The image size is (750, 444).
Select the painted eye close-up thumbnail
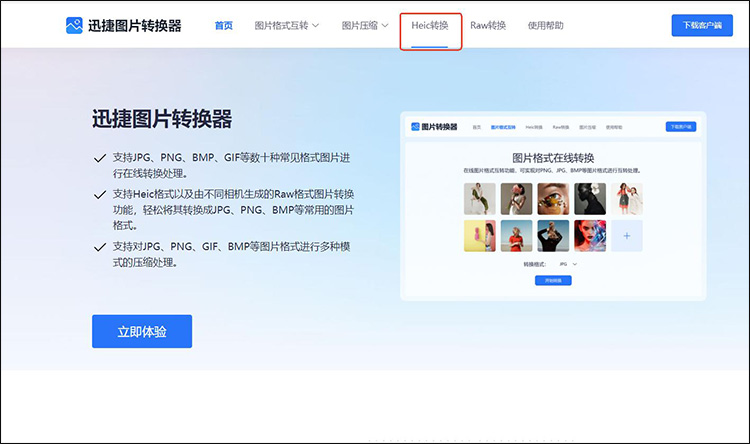(553, 198)
